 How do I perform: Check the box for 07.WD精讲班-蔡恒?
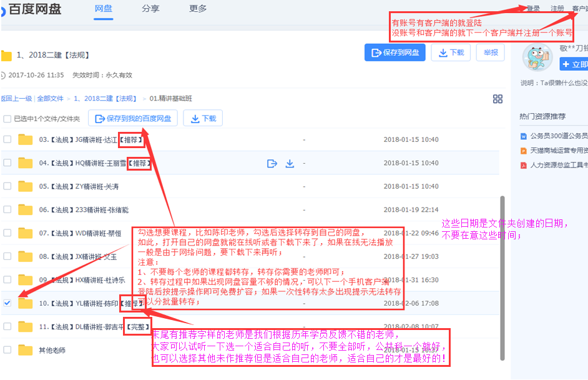pyautogui.click(x=7, y=232)
